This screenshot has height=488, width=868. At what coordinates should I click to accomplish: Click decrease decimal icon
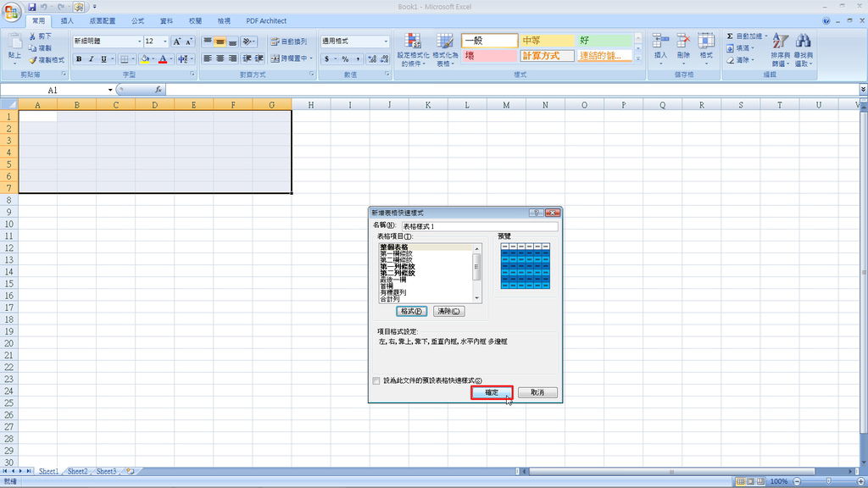pyautogui.click(x=384, y=58)
